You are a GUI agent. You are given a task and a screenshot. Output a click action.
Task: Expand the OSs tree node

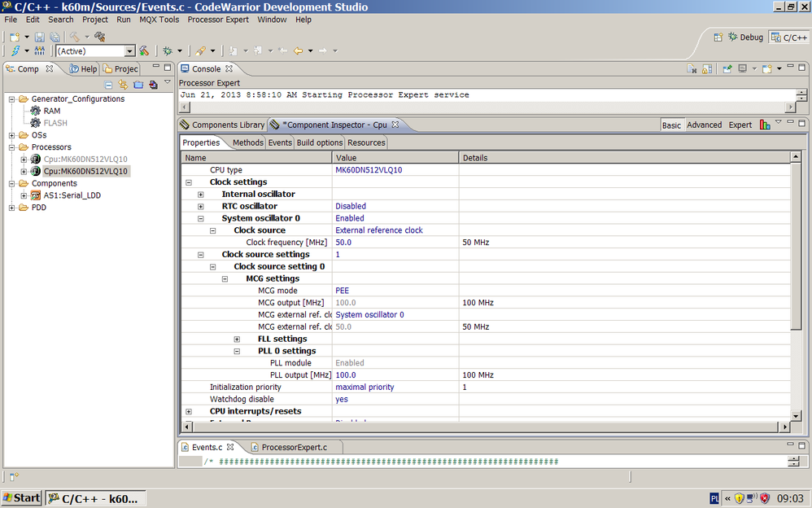pyautogui.click(x=12, y=135)
